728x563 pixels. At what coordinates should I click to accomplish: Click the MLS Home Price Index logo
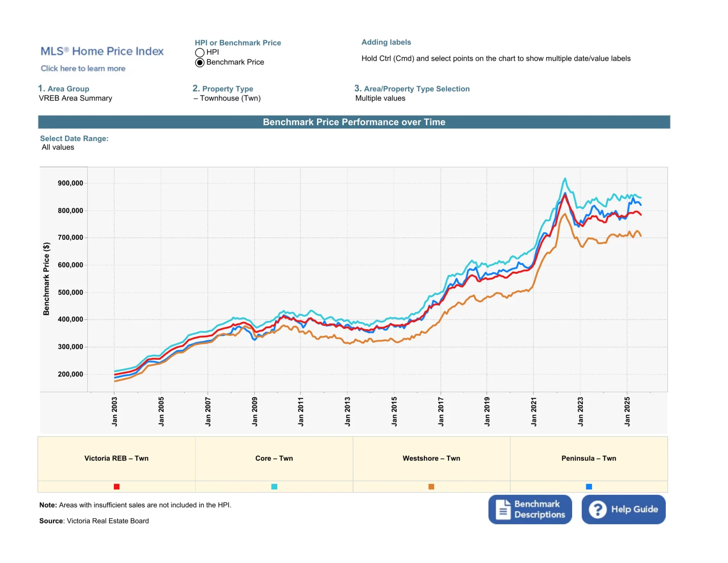[x=102, y=51]
